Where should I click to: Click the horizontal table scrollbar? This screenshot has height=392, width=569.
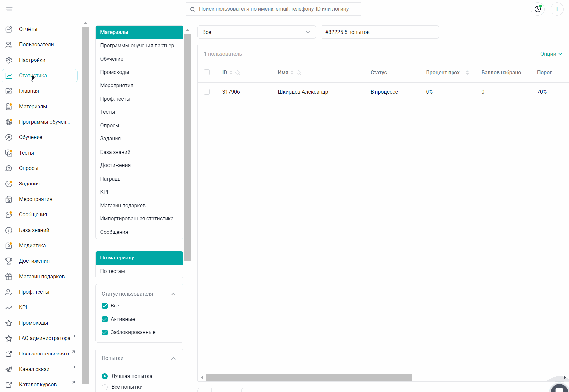(309, 377)
